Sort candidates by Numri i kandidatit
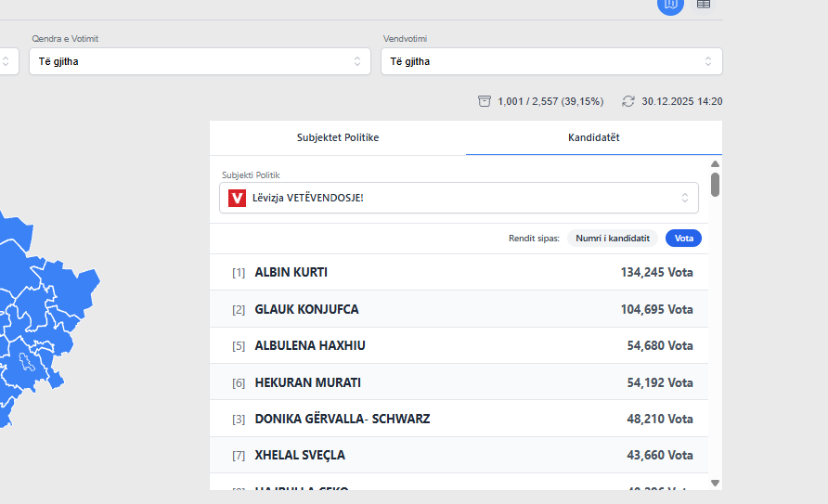Screen dimensions: 828x504 click(x=612, y=239)
